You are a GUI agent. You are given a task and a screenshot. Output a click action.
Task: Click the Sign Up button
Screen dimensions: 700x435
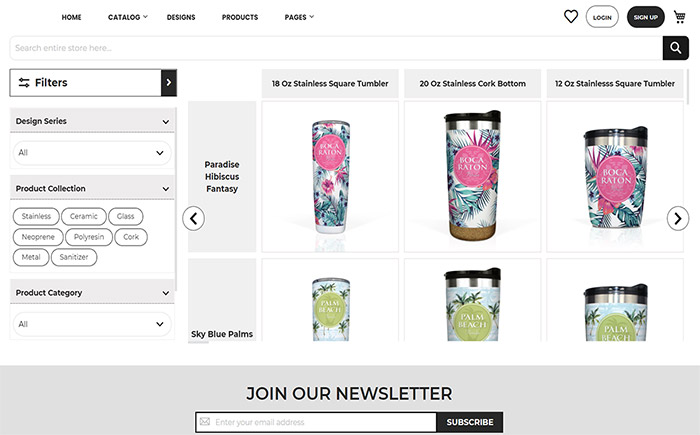pos(646,17)
